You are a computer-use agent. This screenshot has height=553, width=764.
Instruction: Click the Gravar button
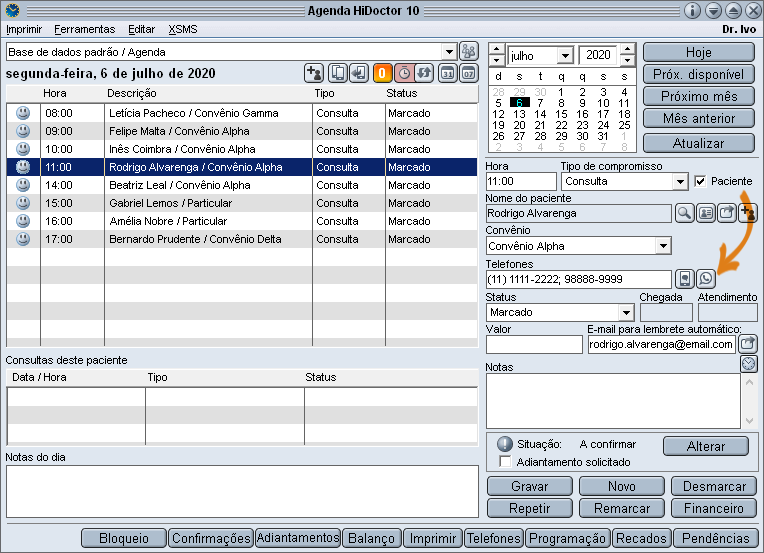[x=530, y=486]
